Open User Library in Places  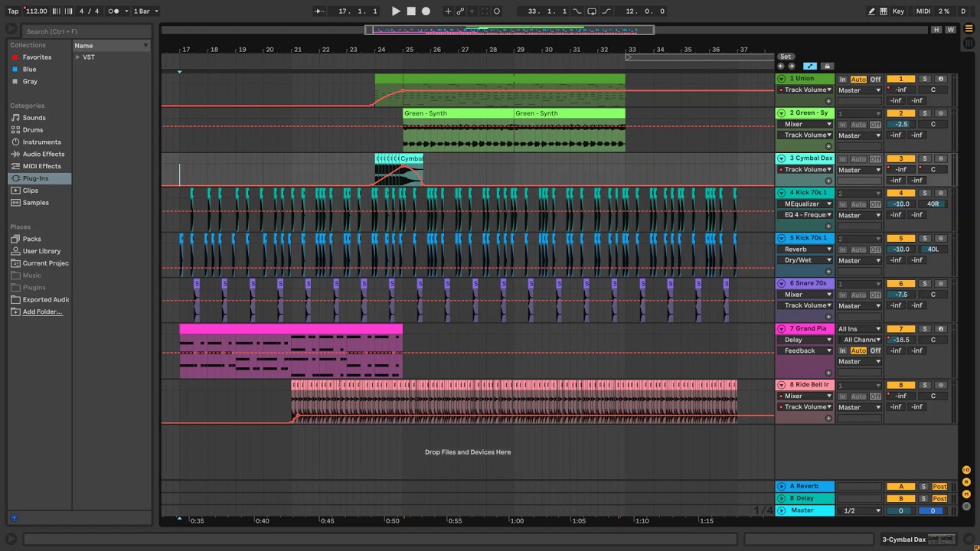click(41, 251)
